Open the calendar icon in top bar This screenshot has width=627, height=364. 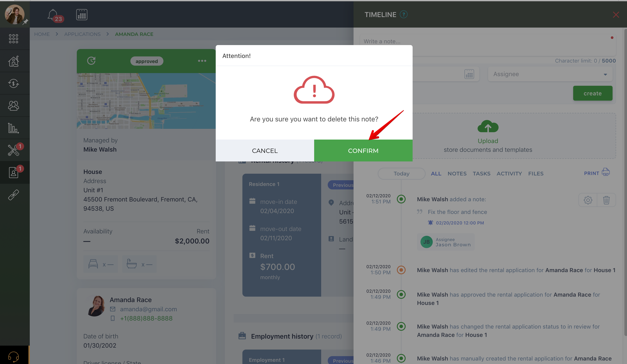tap(82, 15)
